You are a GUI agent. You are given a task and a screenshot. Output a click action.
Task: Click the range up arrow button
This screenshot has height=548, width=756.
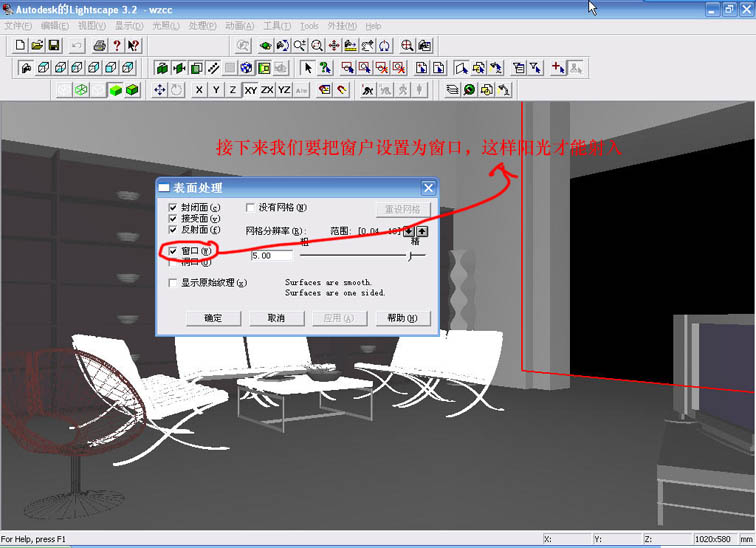click(422, 232)
